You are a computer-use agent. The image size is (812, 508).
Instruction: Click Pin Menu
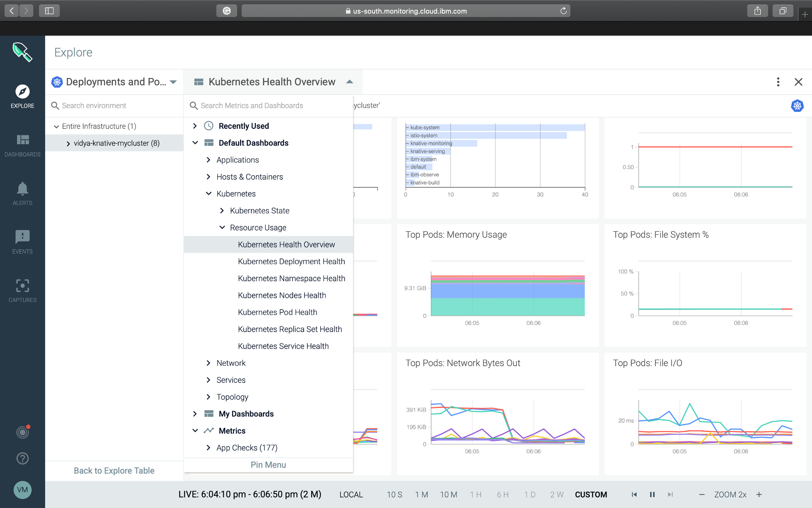point(268,465)
